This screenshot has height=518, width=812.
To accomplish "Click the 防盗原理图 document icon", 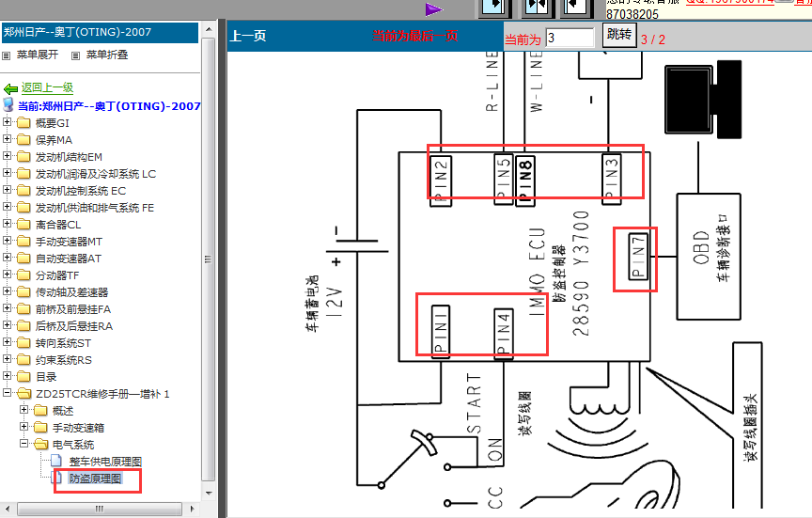I will [56, 478].
